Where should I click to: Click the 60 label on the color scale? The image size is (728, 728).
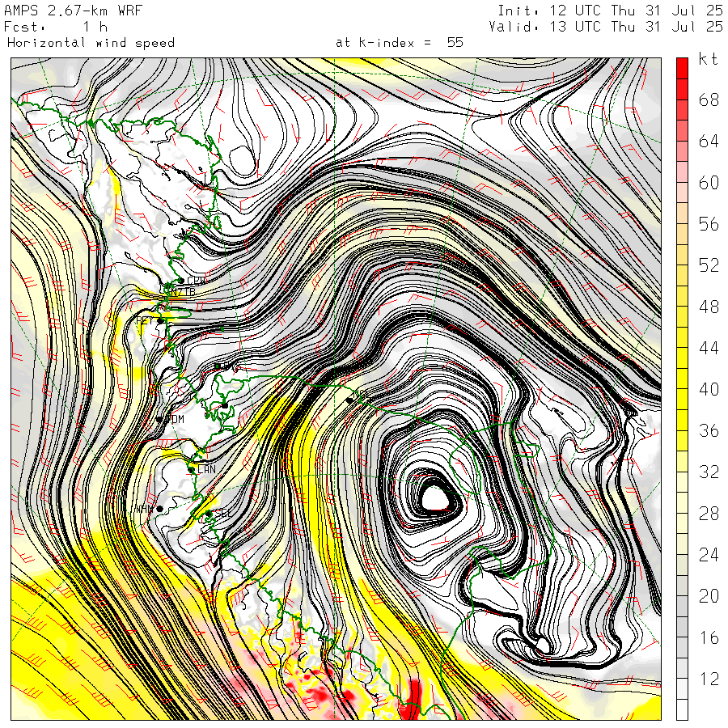pyautogui.click(x=709, y=183)
